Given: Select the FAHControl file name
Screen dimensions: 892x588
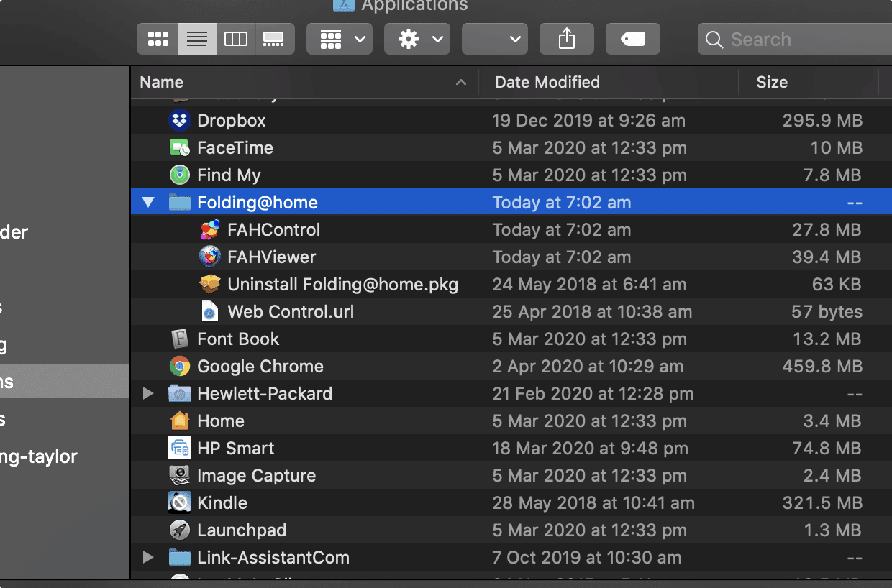Looking at the screenshot, I should (x=274, y=229).
